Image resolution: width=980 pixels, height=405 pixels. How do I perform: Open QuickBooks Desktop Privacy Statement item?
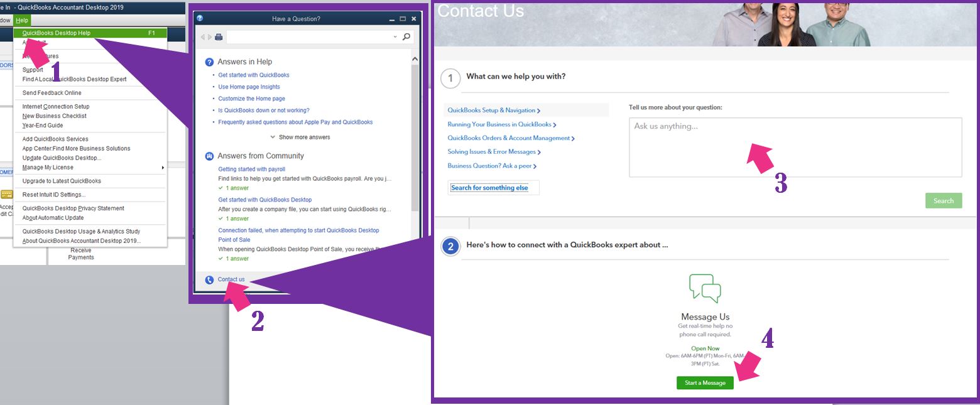click(x=73, y=208)
